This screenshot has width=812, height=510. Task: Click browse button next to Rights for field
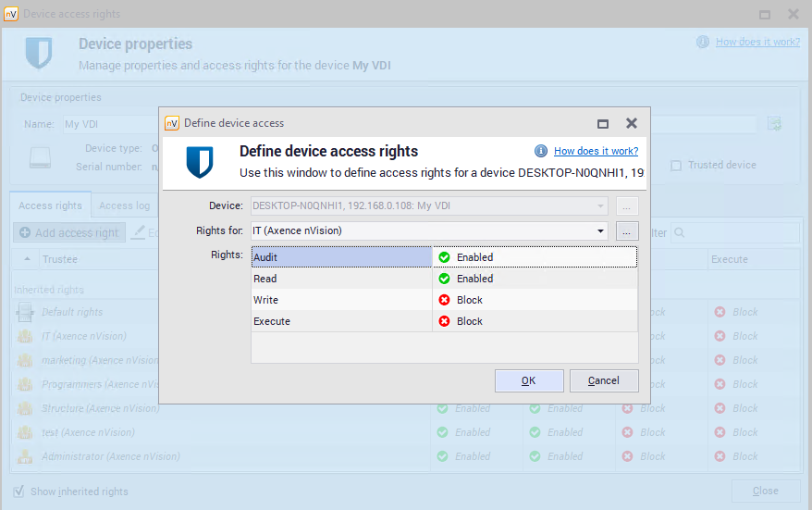[627, 230]
